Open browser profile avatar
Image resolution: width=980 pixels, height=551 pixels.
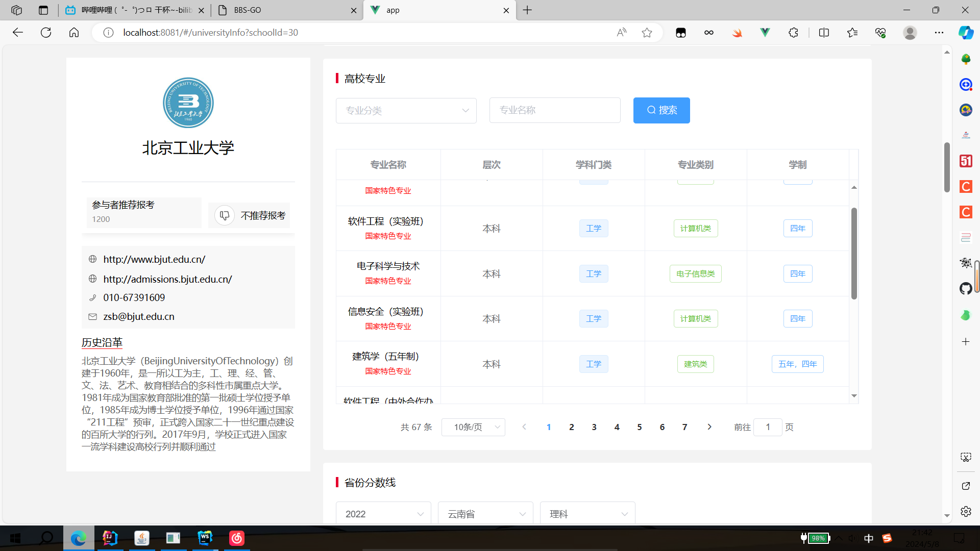click(x=910, y=33)
